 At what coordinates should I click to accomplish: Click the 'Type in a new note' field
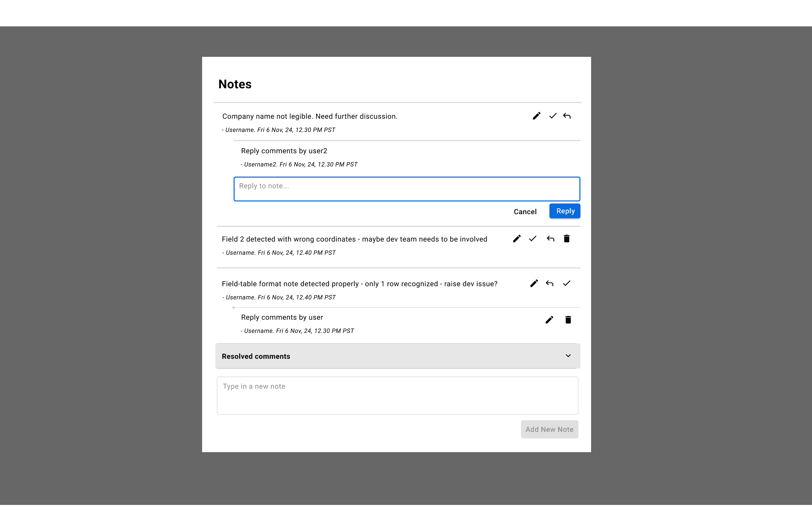pos(397,395)
